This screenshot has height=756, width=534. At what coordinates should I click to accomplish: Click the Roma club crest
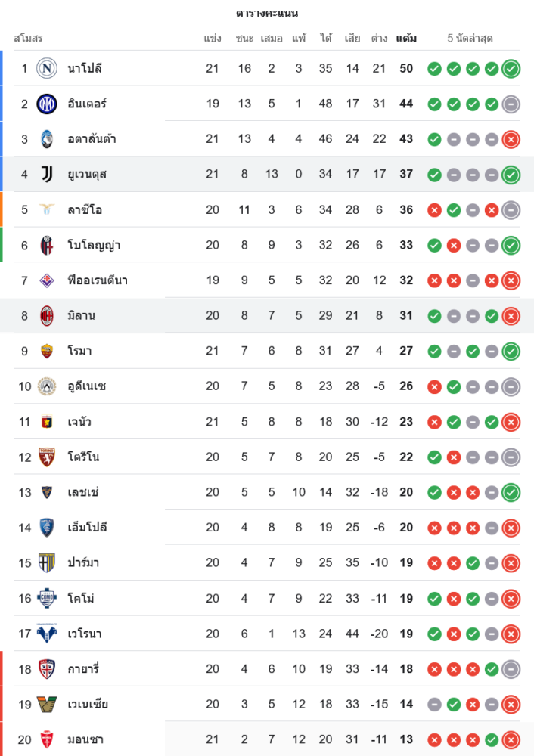(47, 351)
